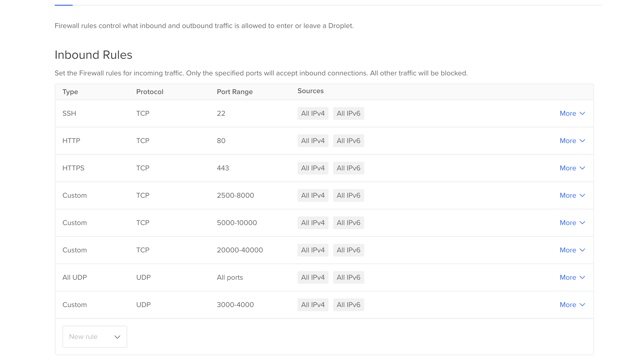Expand More for the Custom 2500-8000 rule

click(572, 195)
